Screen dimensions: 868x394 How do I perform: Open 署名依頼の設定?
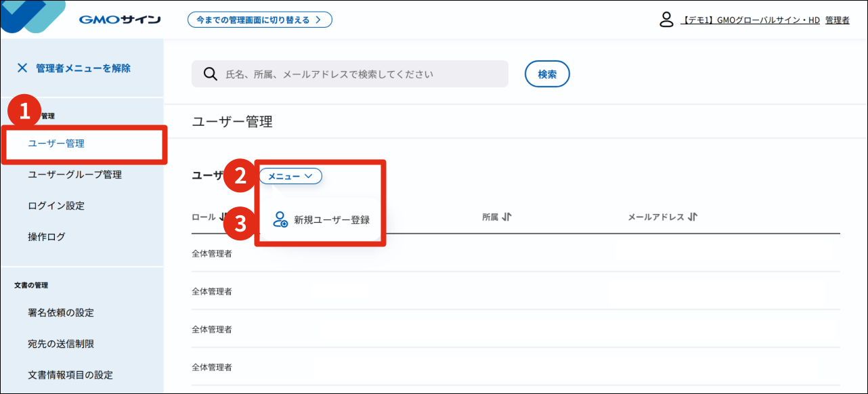click(61, 313)
